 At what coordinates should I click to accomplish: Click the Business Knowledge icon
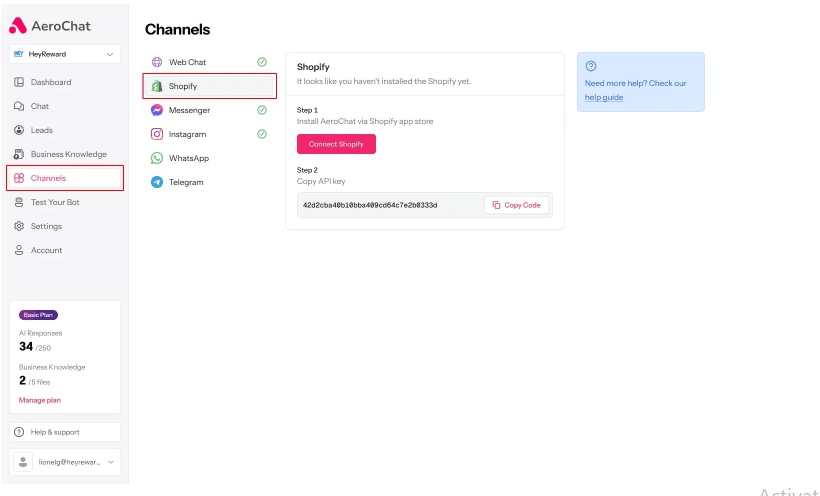point(19,154)
